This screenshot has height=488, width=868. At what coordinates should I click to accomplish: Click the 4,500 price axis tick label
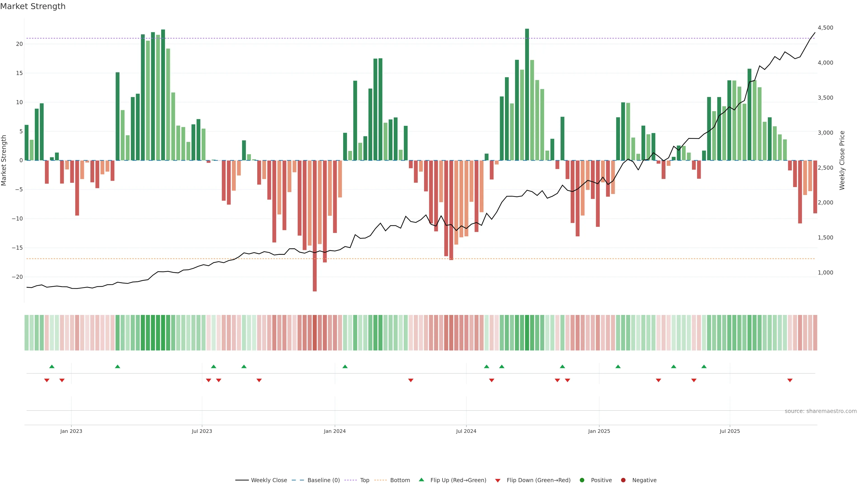point(825,28)
